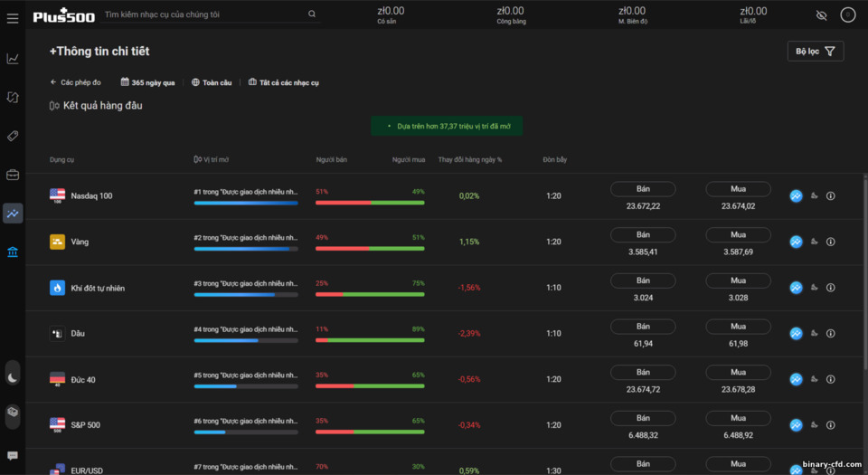The width and height of the screenshot is (868, 475).
Task: Open the '365 ngày qua' period dropdown
Action: pos(148,82)
